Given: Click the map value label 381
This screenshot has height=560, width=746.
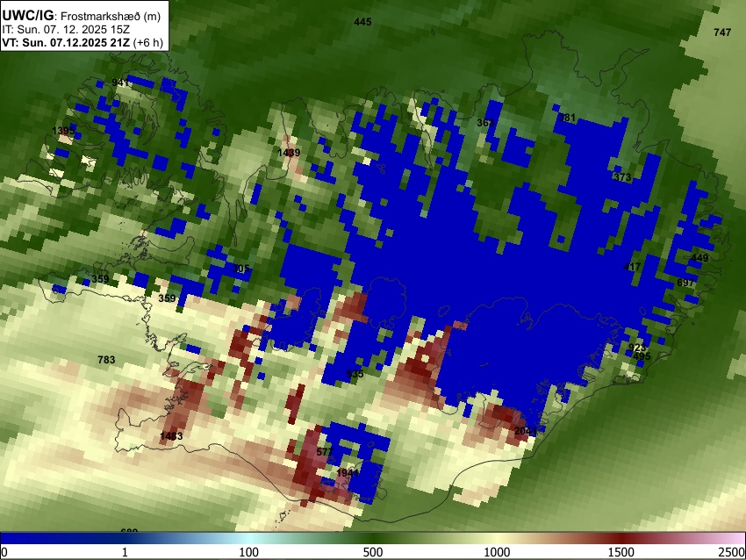Looking at the screenshot, I should pos(567,118).
